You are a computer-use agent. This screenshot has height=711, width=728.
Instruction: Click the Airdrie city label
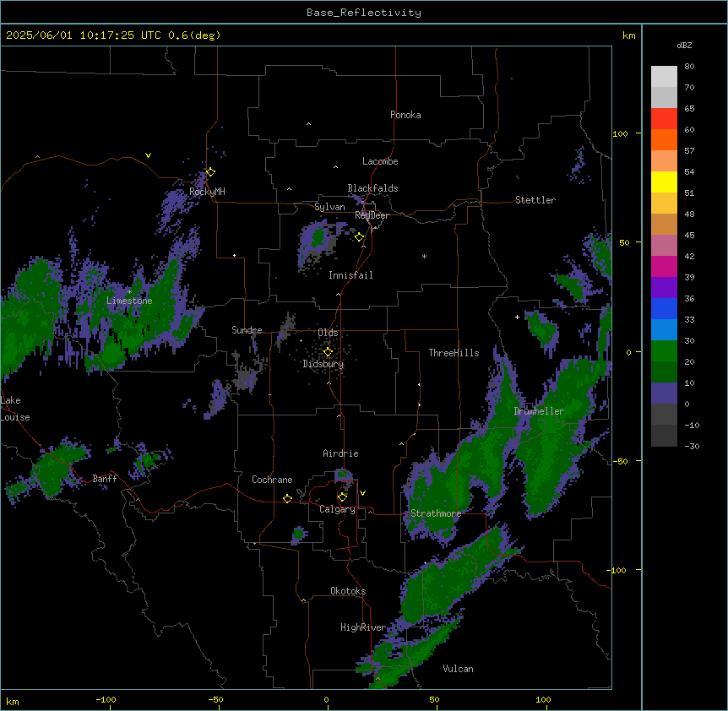click(x=341, y=453)
